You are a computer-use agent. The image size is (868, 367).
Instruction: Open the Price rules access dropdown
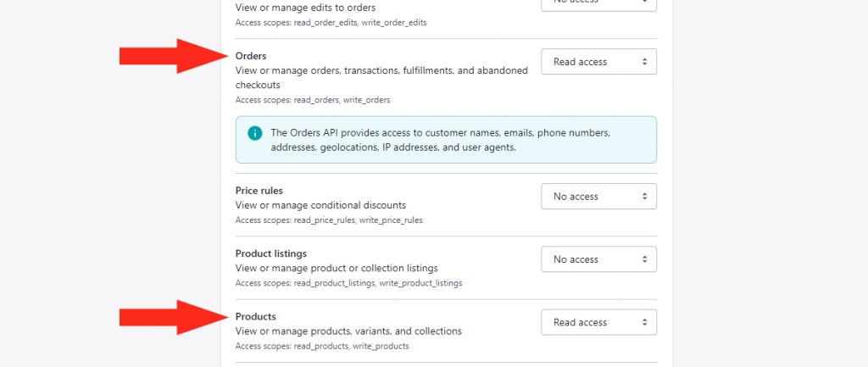coord(599,196)
